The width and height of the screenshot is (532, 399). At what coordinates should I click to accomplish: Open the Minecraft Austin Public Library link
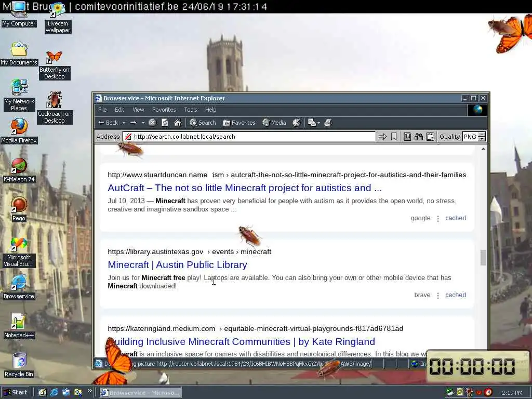(178, 264)
